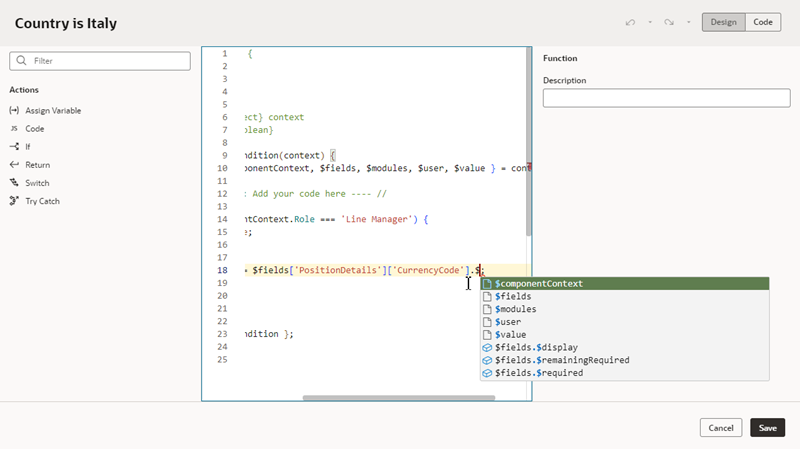Click line number 10 in the gutter
This screenshot has height=449, width=800.
(x=222, y=168)
